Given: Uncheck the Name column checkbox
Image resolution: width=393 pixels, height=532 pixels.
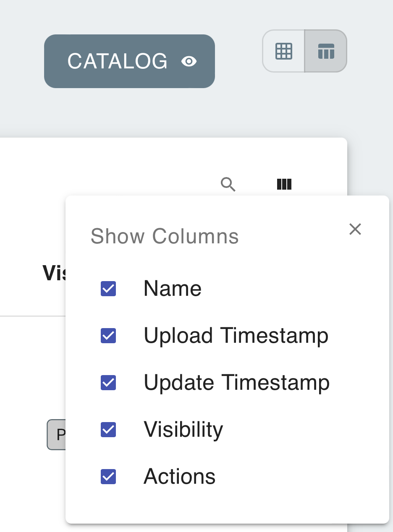Looking at the screenshot, I should click(108, 289).
